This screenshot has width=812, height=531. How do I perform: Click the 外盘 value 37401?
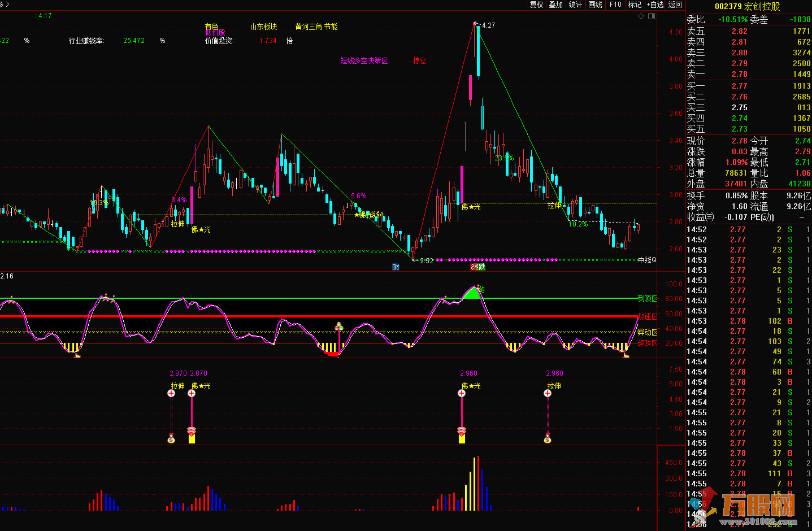click(736, 184)
